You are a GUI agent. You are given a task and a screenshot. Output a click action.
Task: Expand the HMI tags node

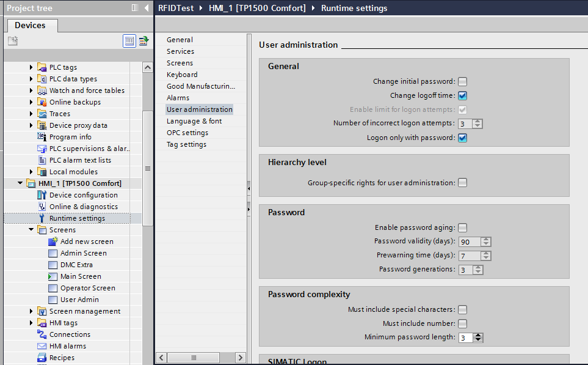(x=31, y=323)
